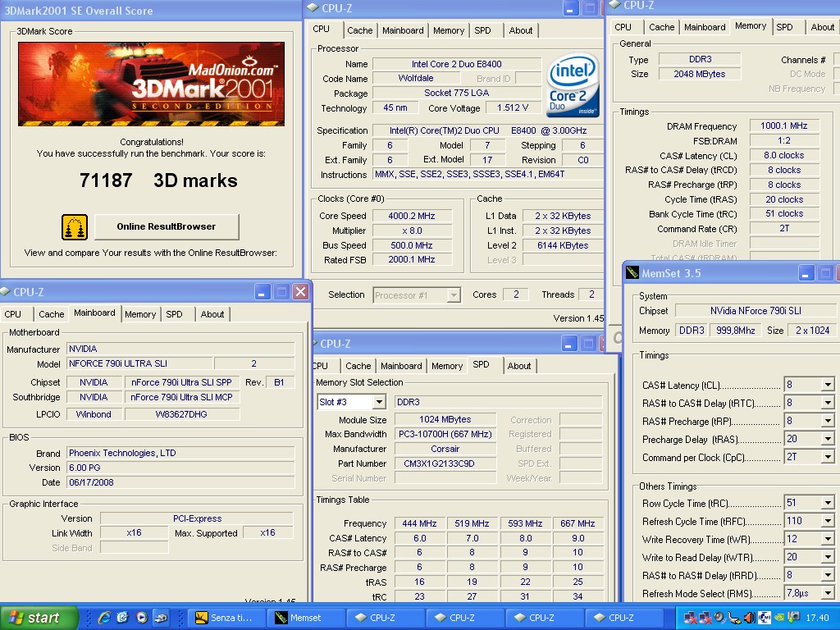This screenshot has height=630, width=840.
Task: Click MemSet chipset NVidia NForce 790i SLI
Action: pos(756,311)
